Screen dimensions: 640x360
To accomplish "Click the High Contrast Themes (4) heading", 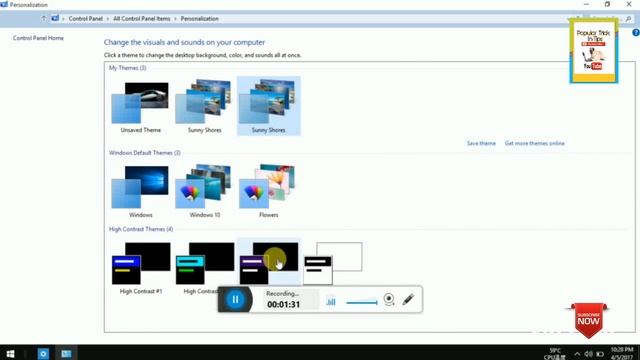I will click(x=141, y=229).
